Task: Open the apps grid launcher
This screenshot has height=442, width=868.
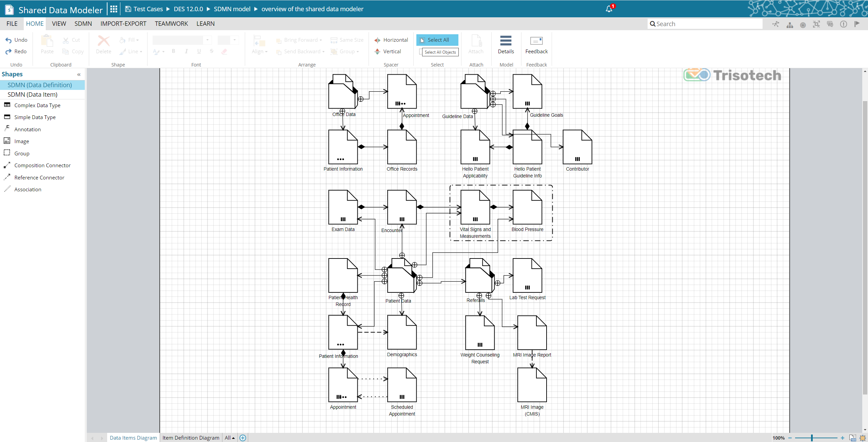Action: point(114,9)
